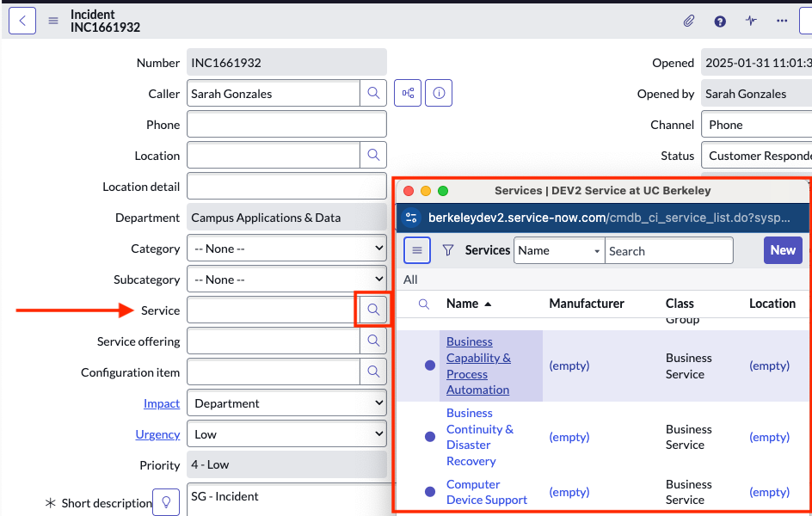Screen dimensions: 812x516
Task: Sort by Location column header
Action: pos(772,304)
